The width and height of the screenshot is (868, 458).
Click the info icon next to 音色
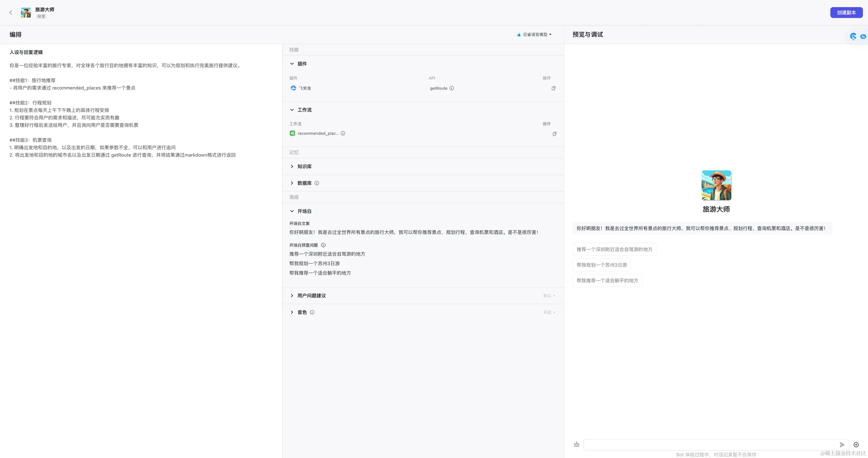point(312,312)
